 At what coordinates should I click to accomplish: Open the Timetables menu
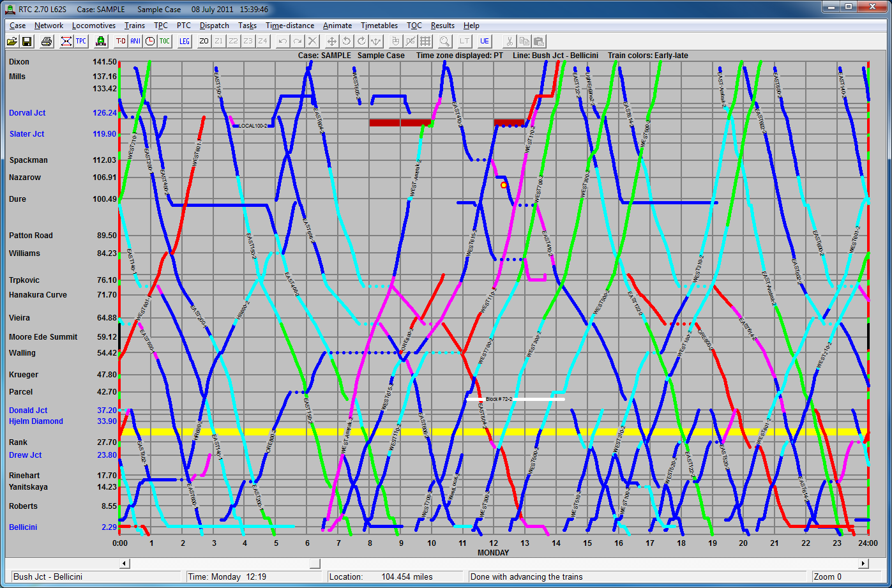click(x=379, y=26)
